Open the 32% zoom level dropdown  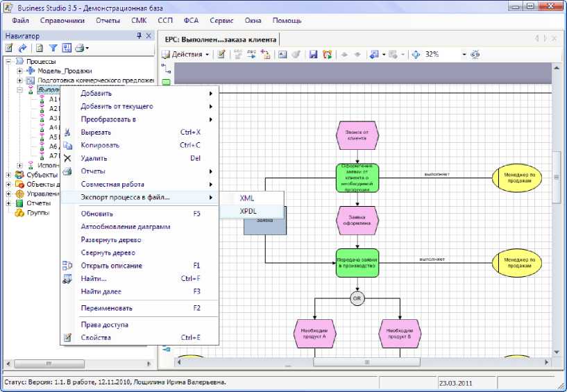(x=464, y=54)
